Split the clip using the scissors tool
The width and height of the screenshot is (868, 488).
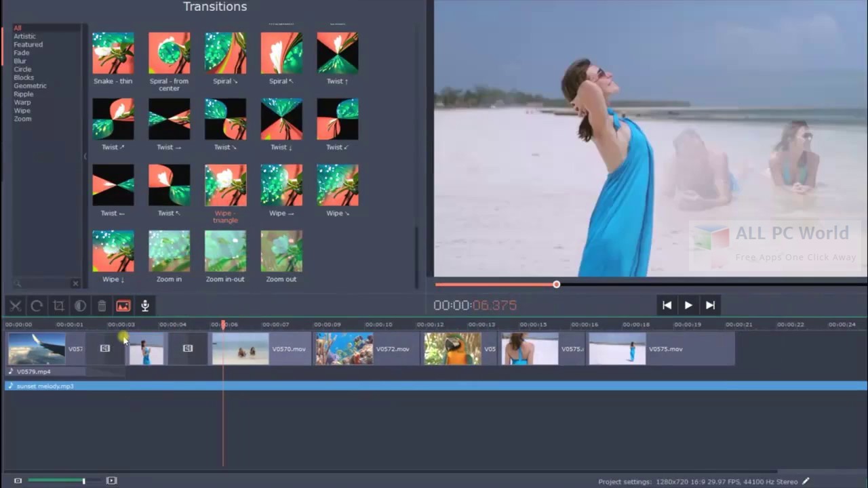pos(15,306)
